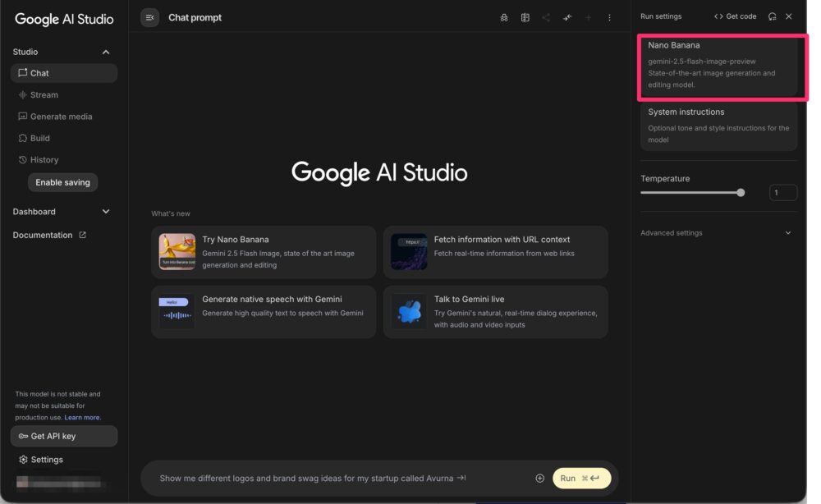Click the reset settings icon beside Get code
821x504 pixels.
pos(772,16)
